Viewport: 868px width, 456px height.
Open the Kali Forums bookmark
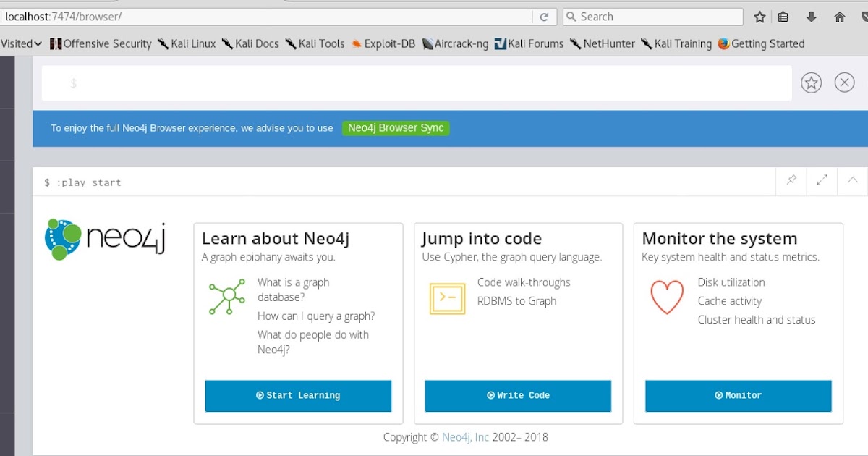[x=529, y=43]
